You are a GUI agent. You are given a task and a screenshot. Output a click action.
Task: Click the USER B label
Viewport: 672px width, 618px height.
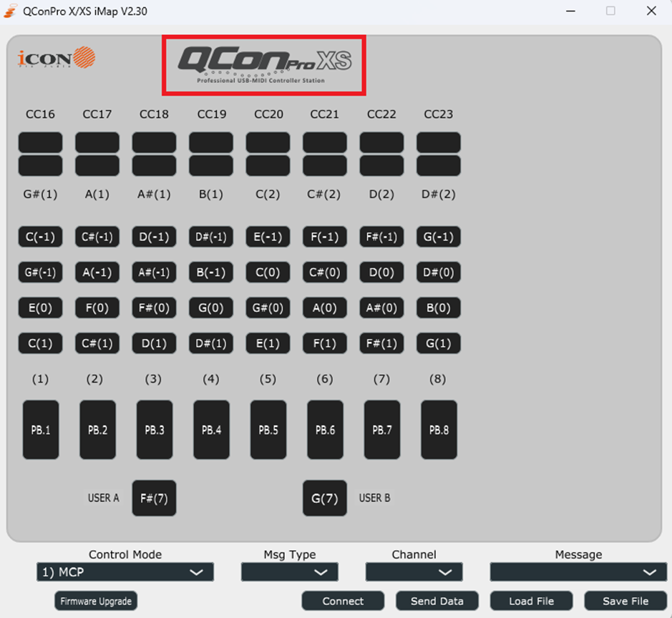click(374, 498)
